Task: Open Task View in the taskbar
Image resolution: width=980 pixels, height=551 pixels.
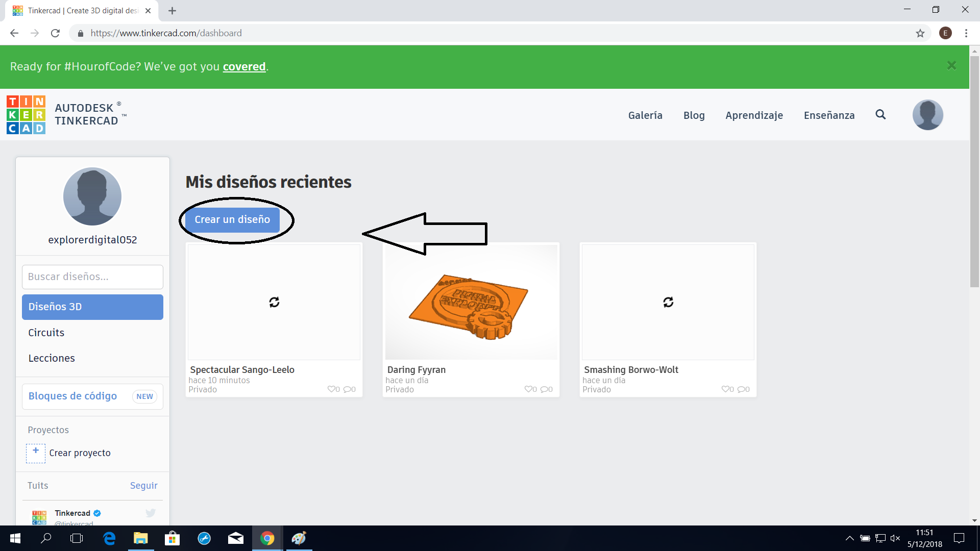Action: point(77,538)
